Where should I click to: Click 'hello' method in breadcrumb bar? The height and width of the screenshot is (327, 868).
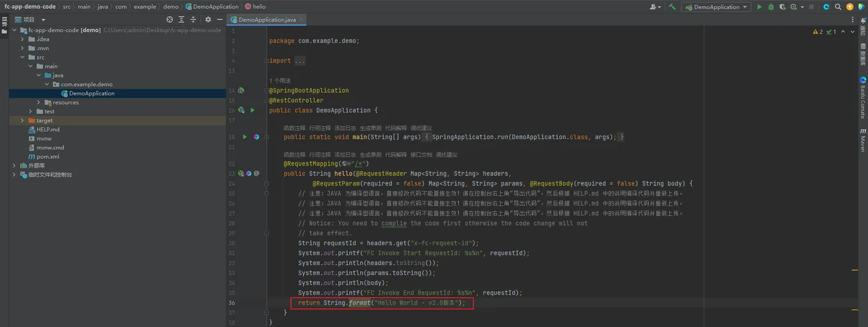point(255,7)
